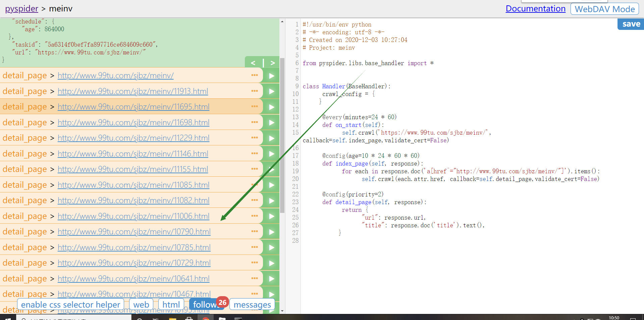Expand details dots for meinv/11229.html

tap(255, 137)
